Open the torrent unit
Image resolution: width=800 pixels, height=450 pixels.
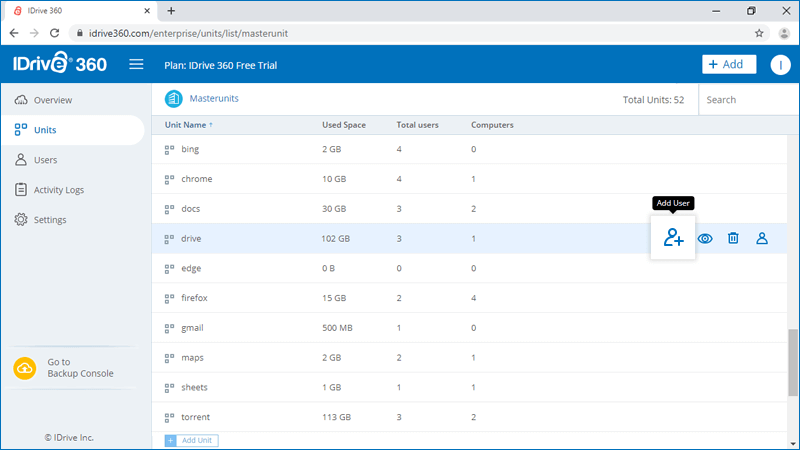pos(195,417)
